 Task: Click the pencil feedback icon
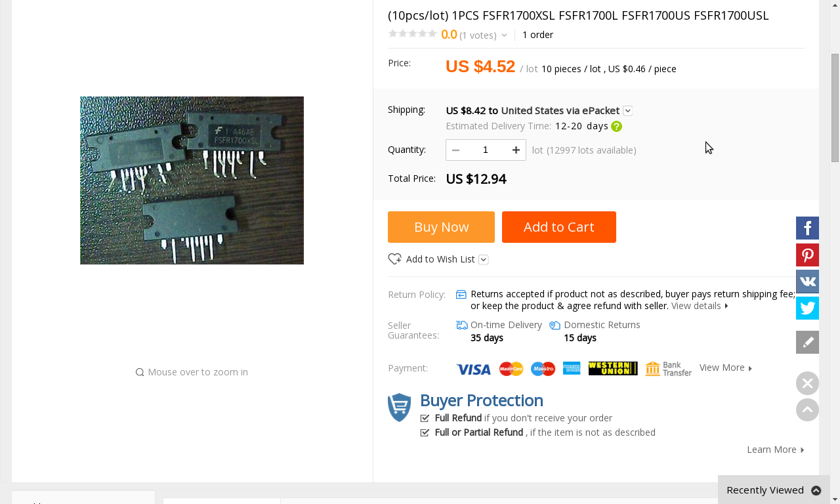click(807, 342)
